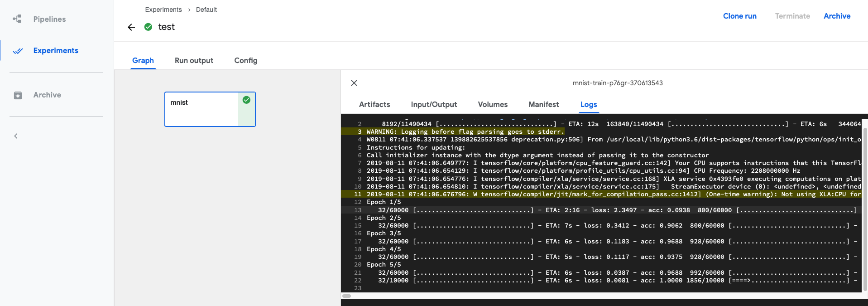Screen dimensions: 868x306
Task: Click the horizontal log scrollbar thumb
Action: pos(347,296)
